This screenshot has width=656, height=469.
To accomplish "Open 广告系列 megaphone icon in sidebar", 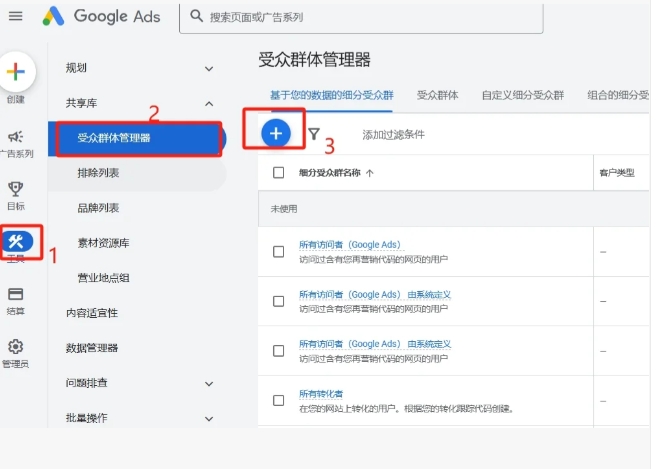I will pyautogui.click(x=16, y=137).
